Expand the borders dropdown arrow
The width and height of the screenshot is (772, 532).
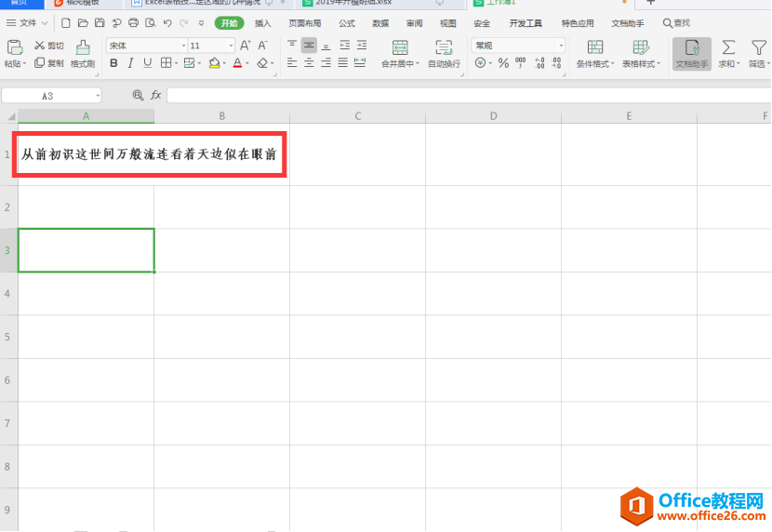177,63
